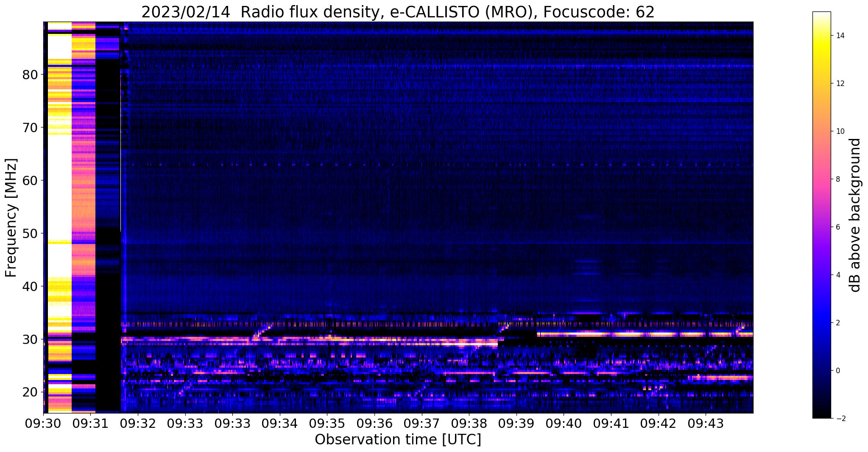Click the colorbar tick labeled 8
The image size is (868, 452).
pos(837,179)
